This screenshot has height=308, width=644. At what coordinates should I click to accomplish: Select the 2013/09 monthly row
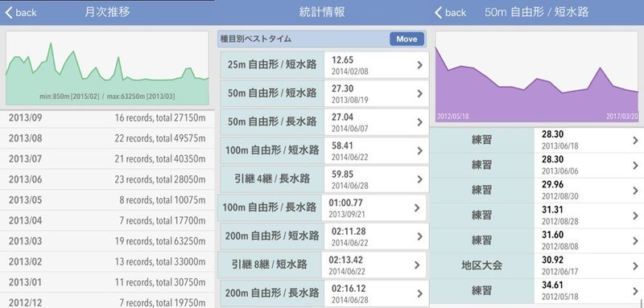[107, 118]
